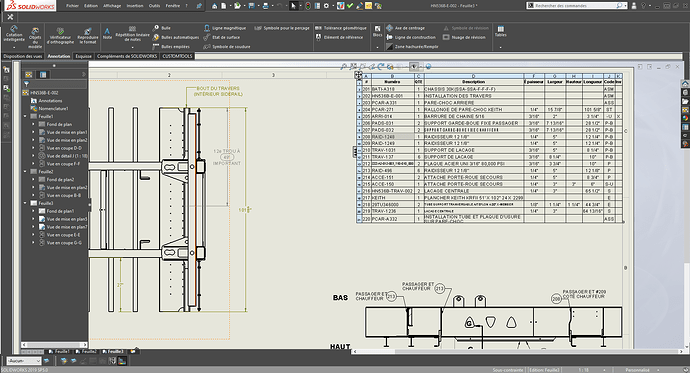Select Etat de surface symbol

222,37
